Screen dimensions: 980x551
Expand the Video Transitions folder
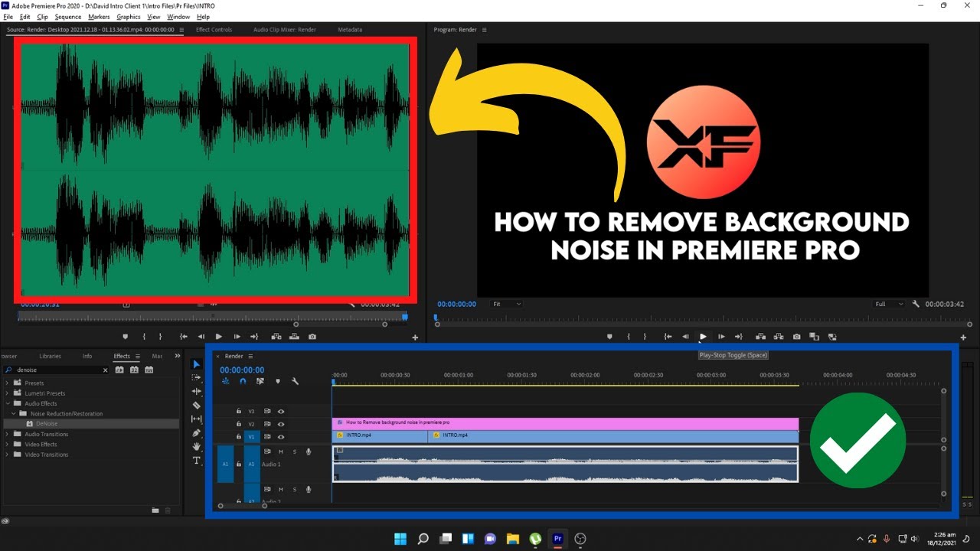coord(8,455)
